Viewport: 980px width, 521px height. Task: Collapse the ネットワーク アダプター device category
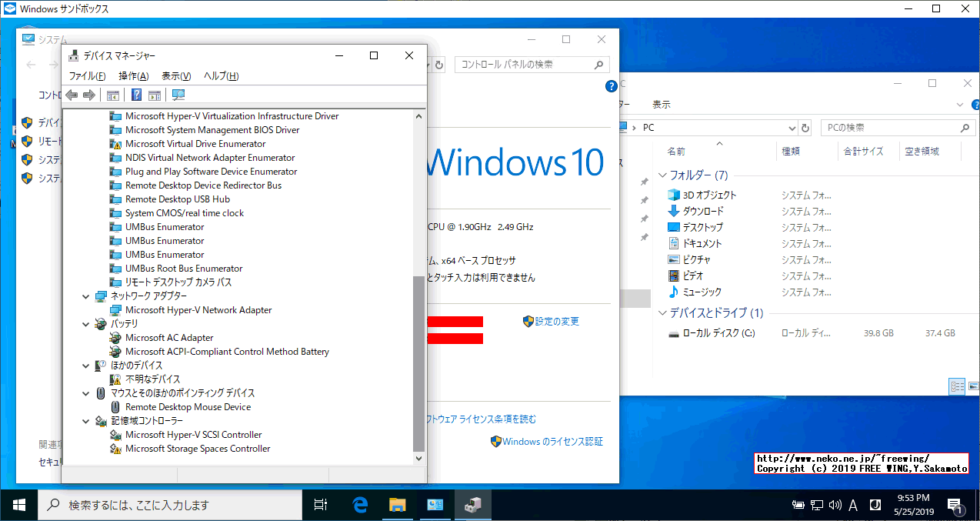[85, 296]
